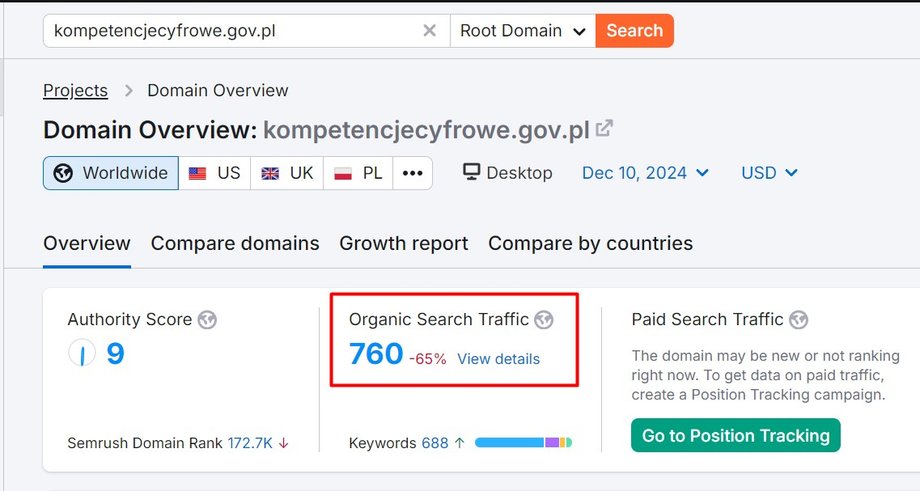
Task: Click the keywords position distribution bar
Action: (x=523, y=443)
